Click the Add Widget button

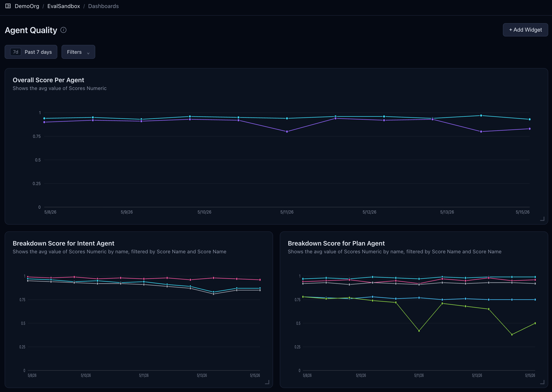(525, 30)
